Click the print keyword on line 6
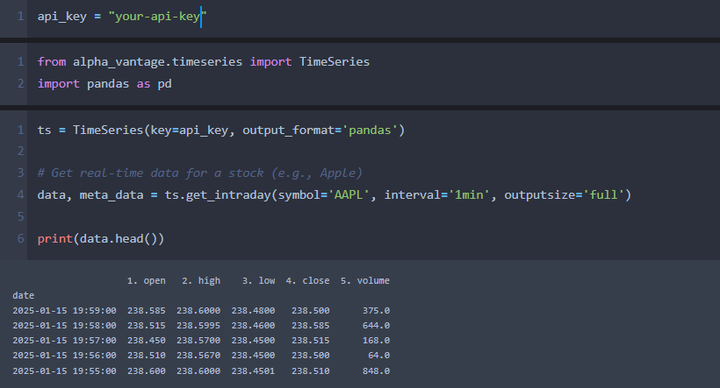The width and height of the screenshot is (720, 388). (55, 239)
